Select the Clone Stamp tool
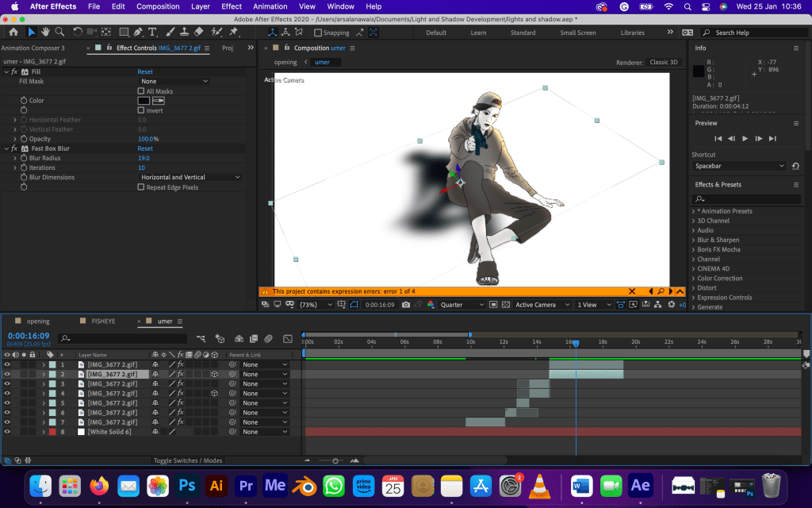Screen dimensions: 812x508 click(183, 33)
